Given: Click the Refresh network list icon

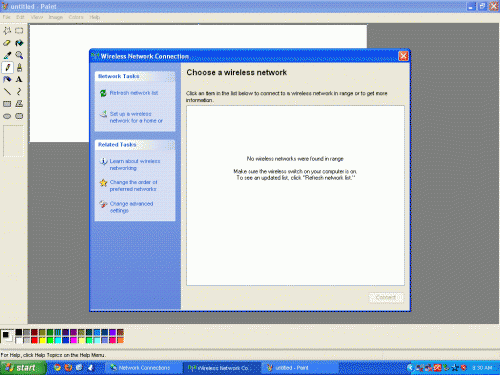Looking at the screenshot, I should click(103, 93).
